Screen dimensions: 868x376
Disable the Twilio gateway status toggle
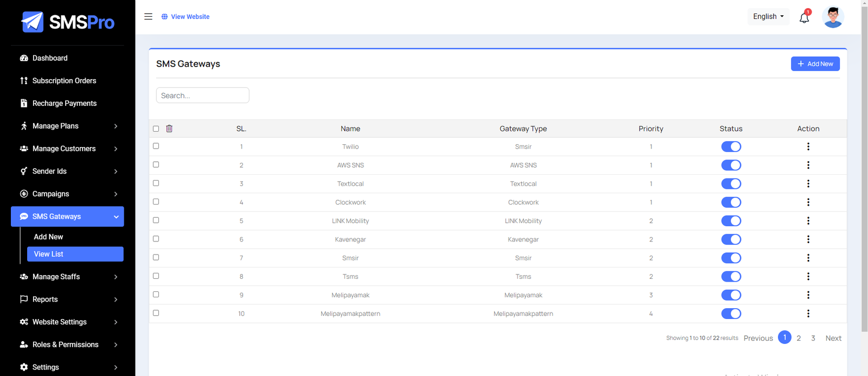(x=731, y=146)
